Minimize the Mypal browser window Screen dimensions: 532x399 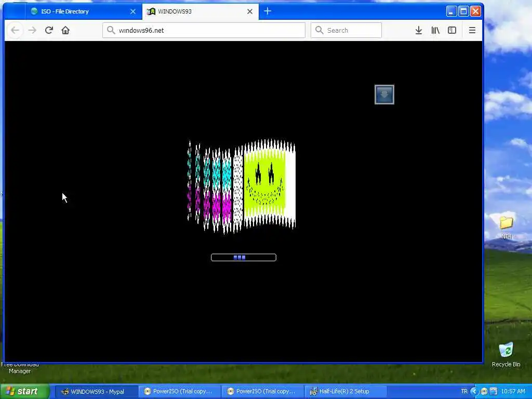(451, 11)
